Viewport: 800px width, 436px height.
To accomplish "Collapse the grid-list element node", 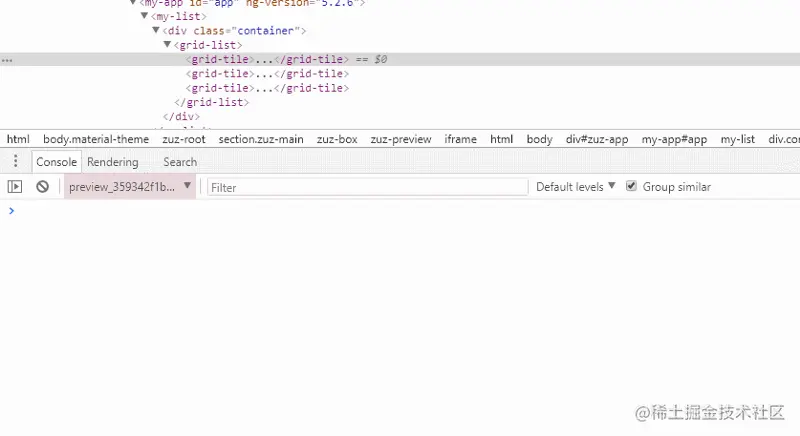I will (x=167, y=45).
